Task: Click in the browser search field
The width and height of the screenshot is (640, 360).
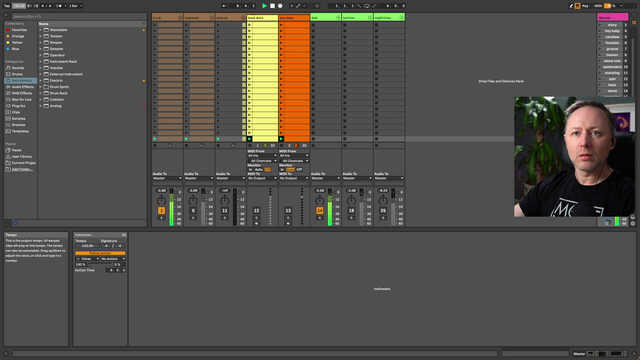Action: point(79,16)
